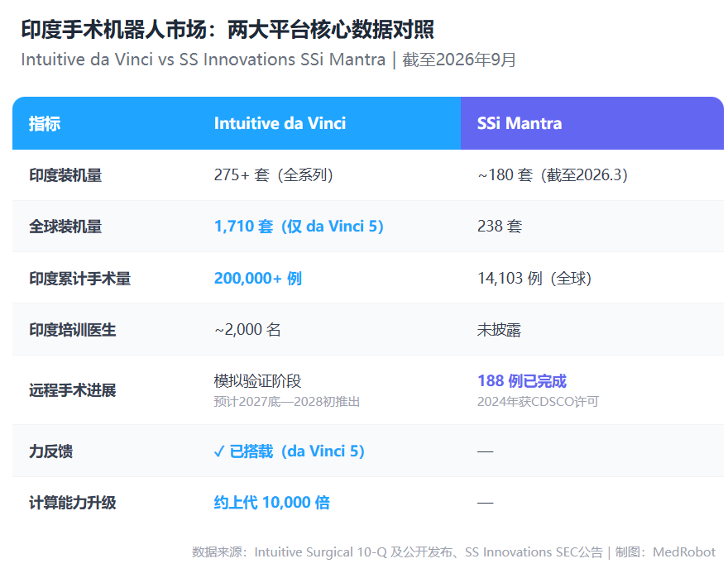Click the SSi Mantra dash in 计算能力升级 row

(485, 503)
